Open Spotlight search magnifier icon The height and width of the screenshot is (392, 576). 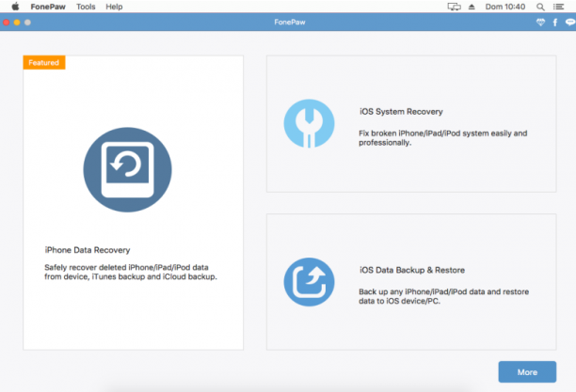click(540, 7)
